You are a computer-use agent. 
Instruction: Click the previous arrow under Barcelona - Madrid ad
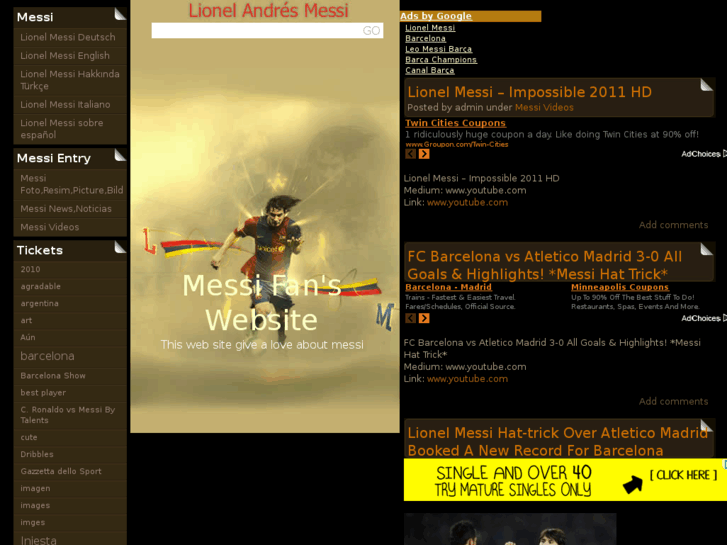(410, 318)
